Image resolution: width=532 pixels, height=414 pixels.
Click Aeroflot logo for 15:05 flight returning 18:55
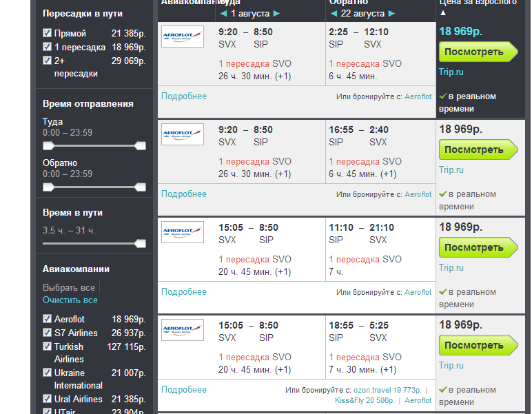183,330
